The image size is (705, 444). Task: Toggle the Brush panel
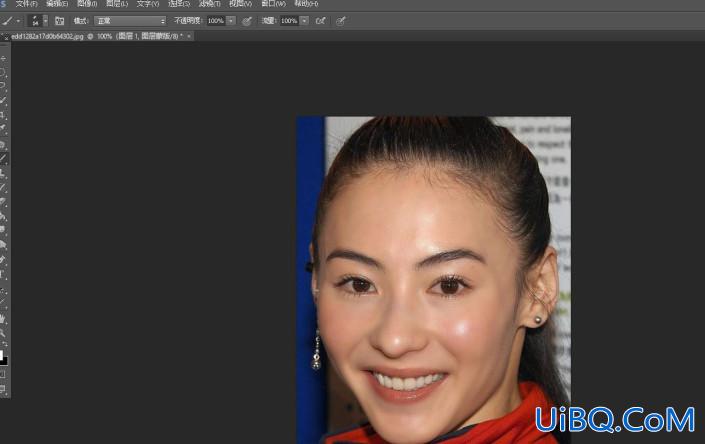59,21
